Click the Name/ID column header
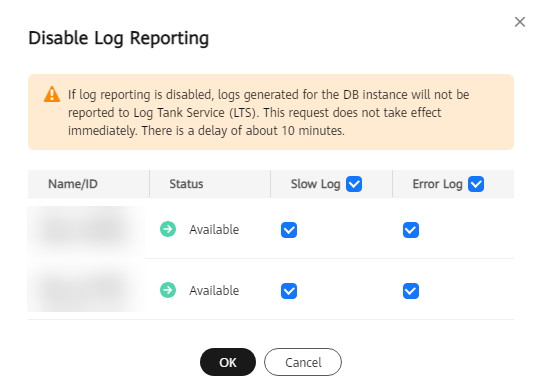This screenshot has width=538, height=389. tap(73, 184)
